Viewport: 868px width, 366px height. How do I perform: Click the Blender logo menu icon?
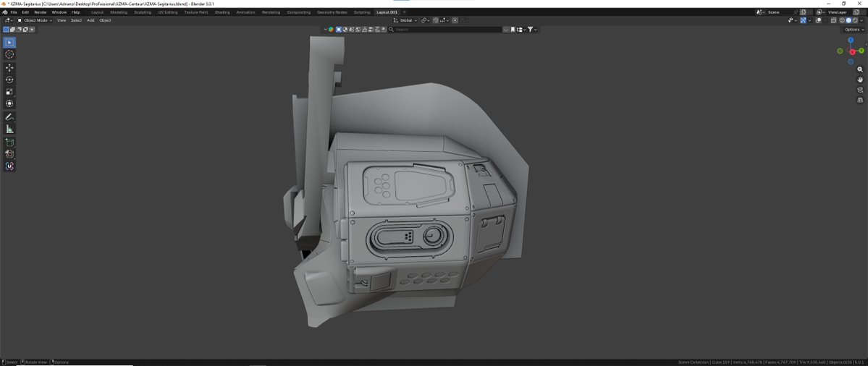(x=5, y=12)
